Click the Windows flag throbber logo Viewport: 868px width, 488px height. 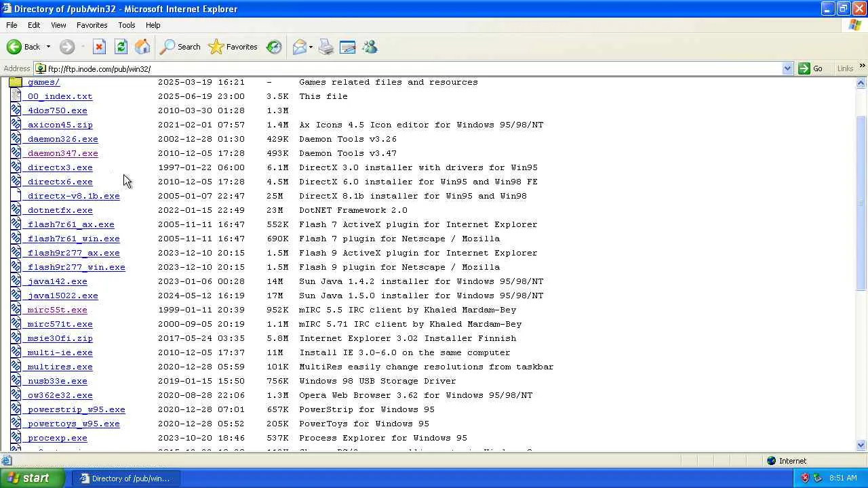coord(855,25)
